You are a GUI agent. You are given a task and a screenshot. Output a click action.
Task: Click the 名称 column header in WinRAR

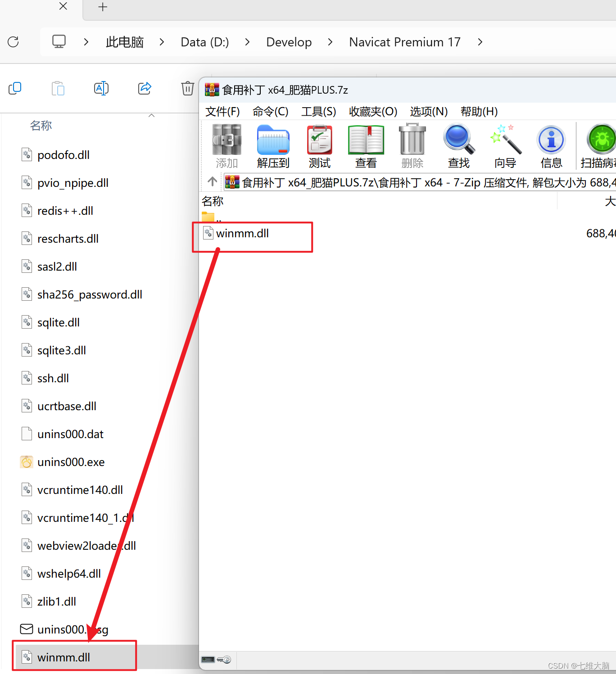pyautogui.click(x=213, y=201)
